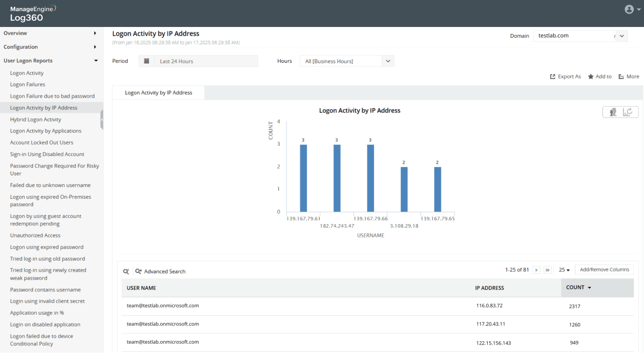Click the user account avatar icon

(629, 10)
